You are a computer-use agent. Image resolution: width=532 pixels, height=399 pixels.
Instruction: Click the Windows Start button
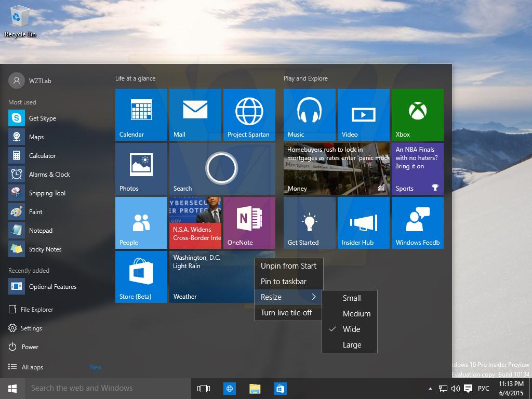pyautogui.click(x=12, y=389)
